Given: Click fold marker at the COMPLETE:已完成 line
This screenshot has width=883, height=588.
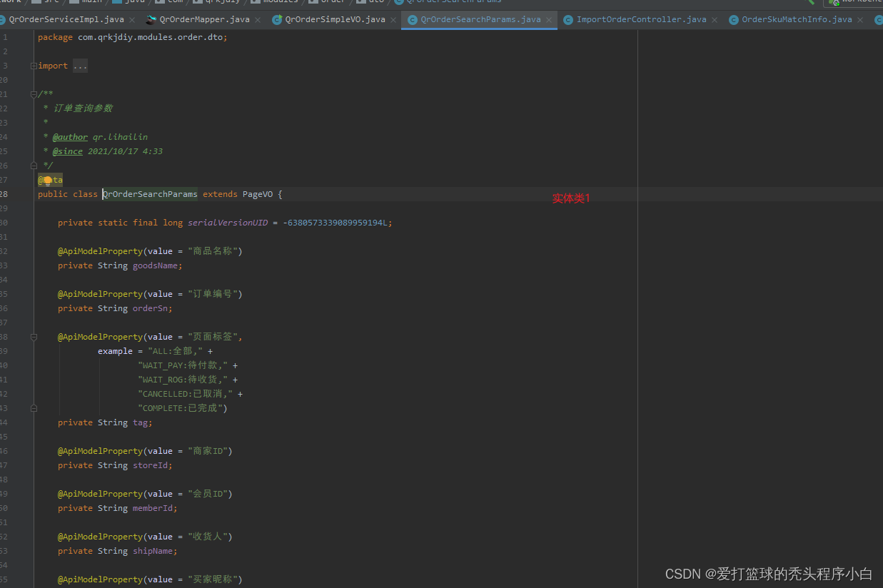Looking at the screenshot, I should [x=34, y=408].
